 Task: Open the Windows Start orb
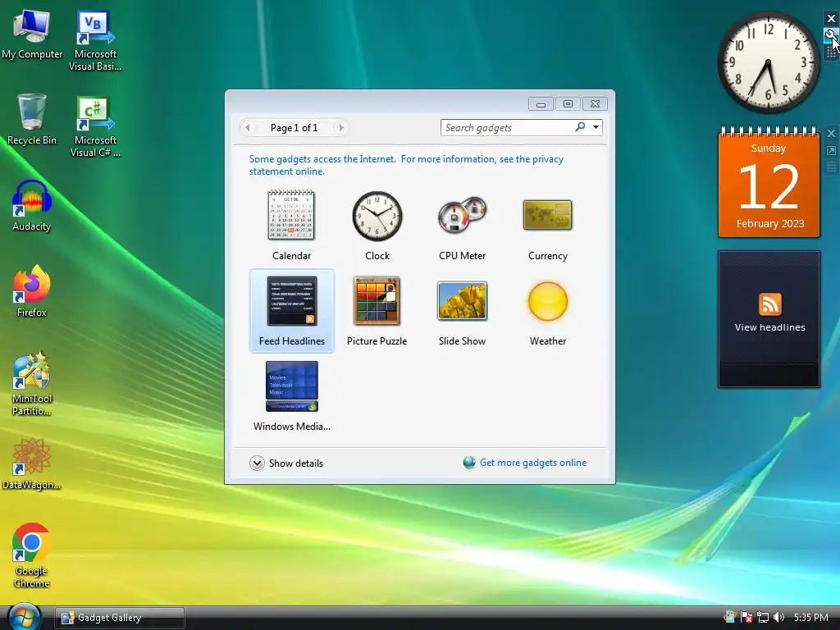(x=24, y=617)
